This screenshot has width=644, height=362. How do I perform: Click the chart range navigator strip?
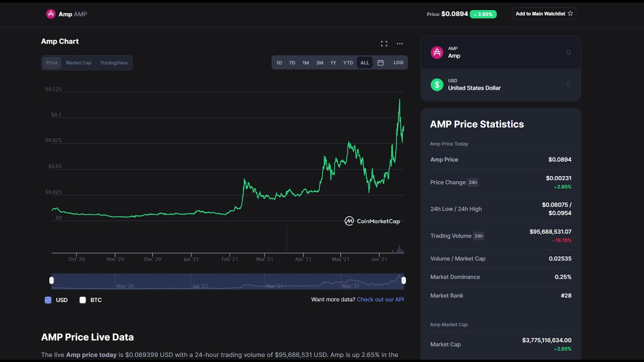(x=227, y=281)
